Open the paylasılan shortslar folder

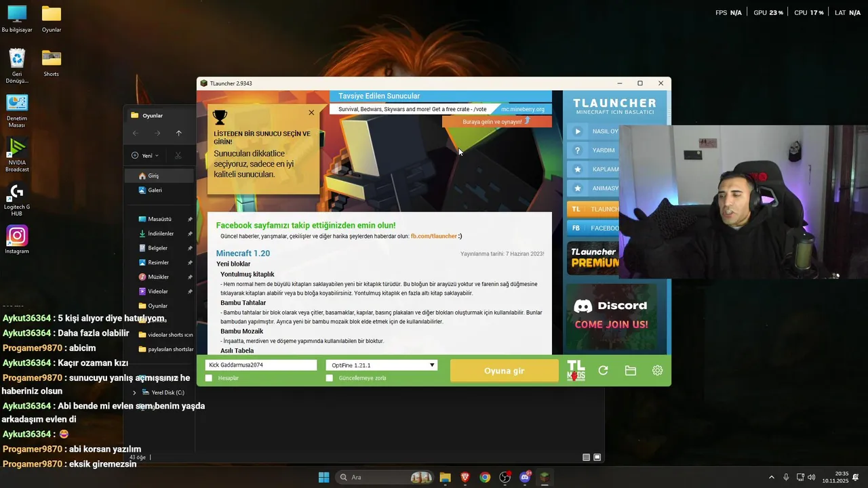pyautogui.click(x=165, y=349)
